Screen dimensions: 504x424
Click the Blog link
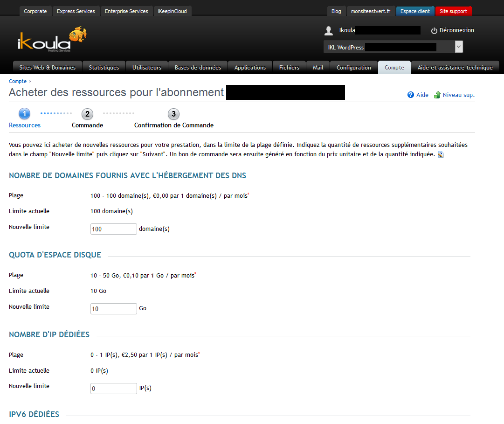336,11
